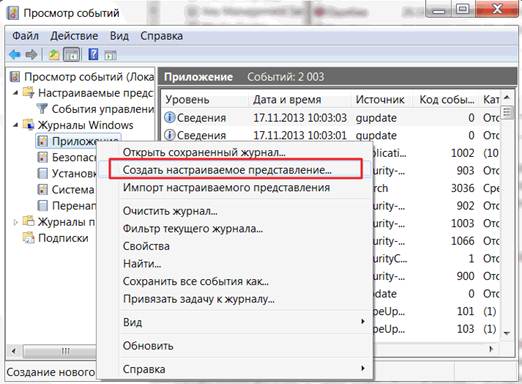Collapse the Настраиваемые представления tree node
The width and height of the screenshot is (522, 384).
15,93
